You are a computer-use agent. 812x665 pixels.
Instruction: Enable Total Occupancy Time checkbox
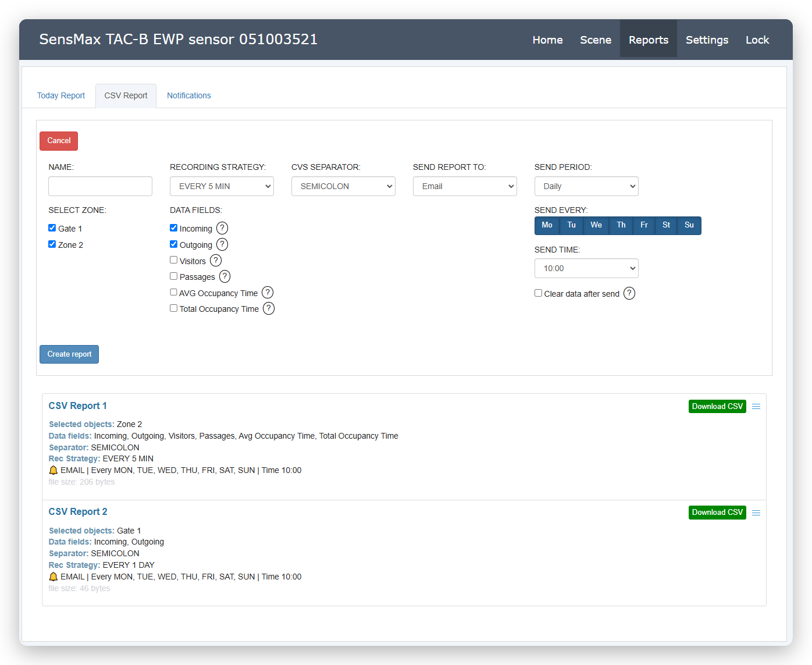click(173, 308)
